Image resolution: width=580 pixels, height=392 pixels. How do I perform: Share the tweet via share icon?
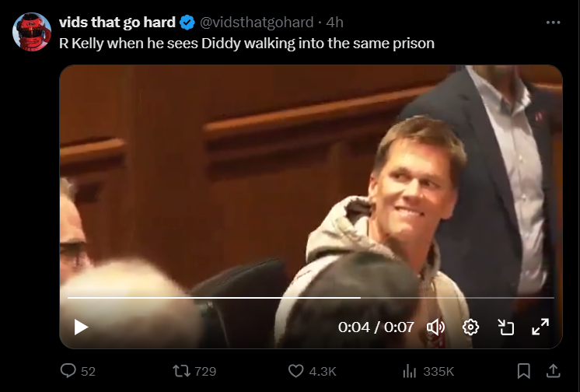(x=553, y=371)
